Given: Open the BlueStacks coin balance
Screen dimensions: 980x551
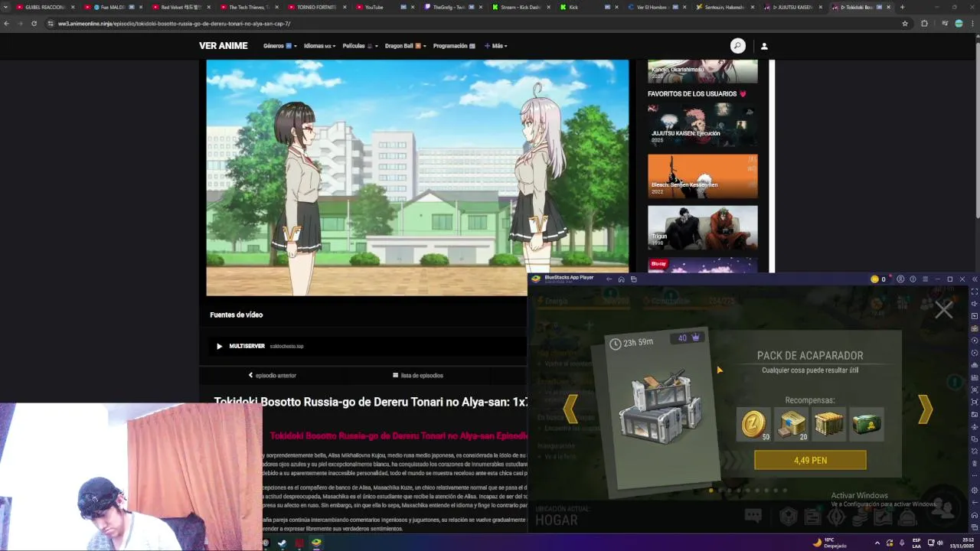Looking at the screenshot, I should pyautogui.click(x=878, y=279).
